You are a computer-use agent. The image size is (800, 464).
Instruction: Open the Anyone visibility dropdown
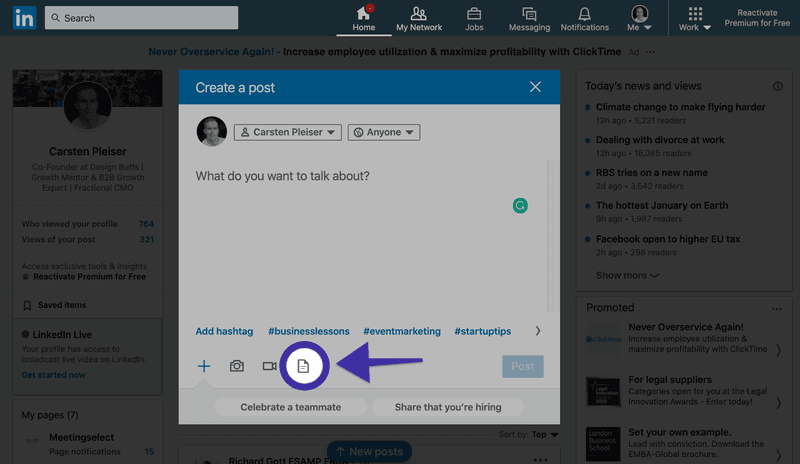384,132
